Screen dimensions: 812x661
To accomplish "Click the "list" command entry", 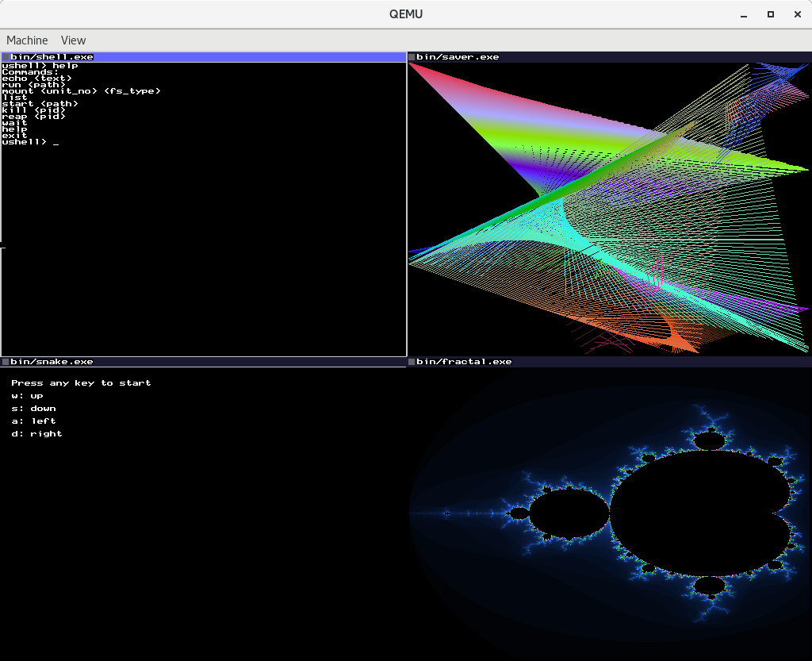I will 14,97.
